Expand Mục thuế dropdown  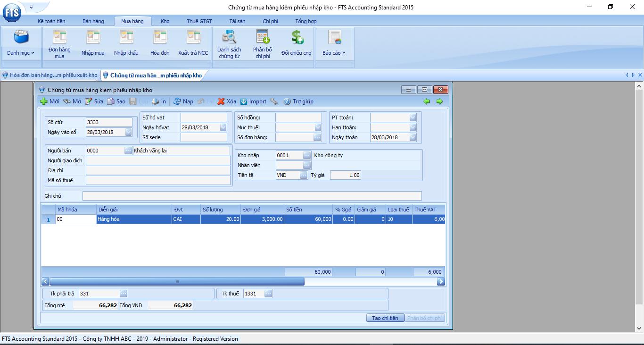(x=318, y=127)
